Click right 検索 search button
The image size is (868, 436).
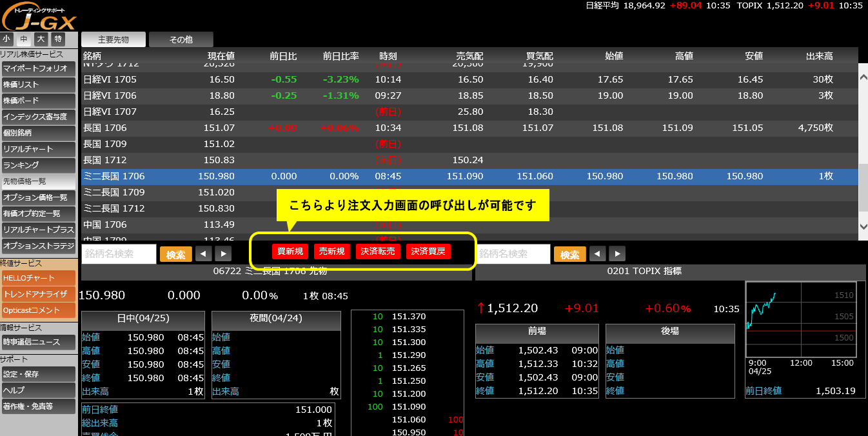570,255
